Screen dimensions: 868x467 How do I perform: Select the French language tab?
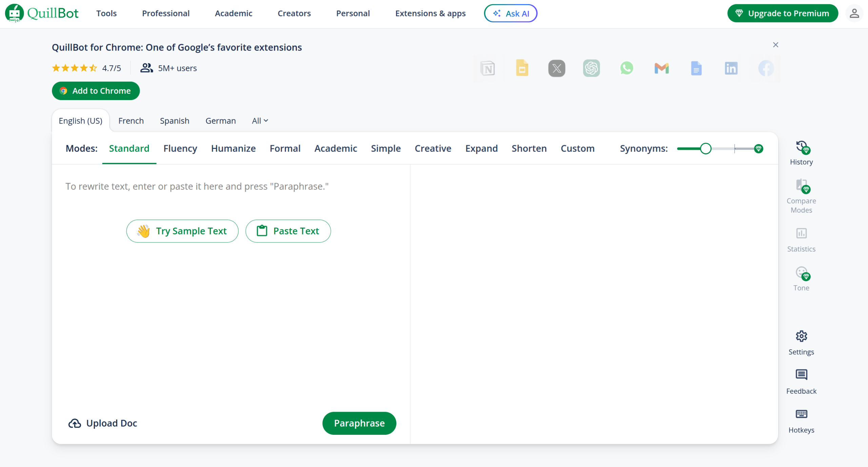tap(131, 121)
